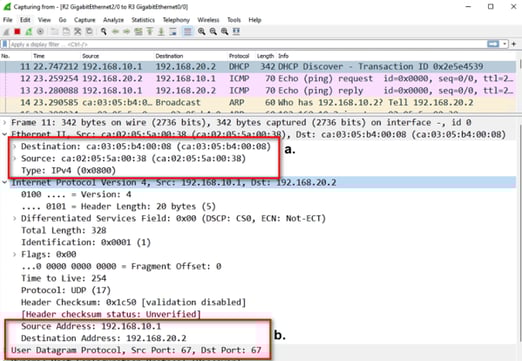Click the open capture file icon
This screenshot has height=361, width=522.
(54, 32)
